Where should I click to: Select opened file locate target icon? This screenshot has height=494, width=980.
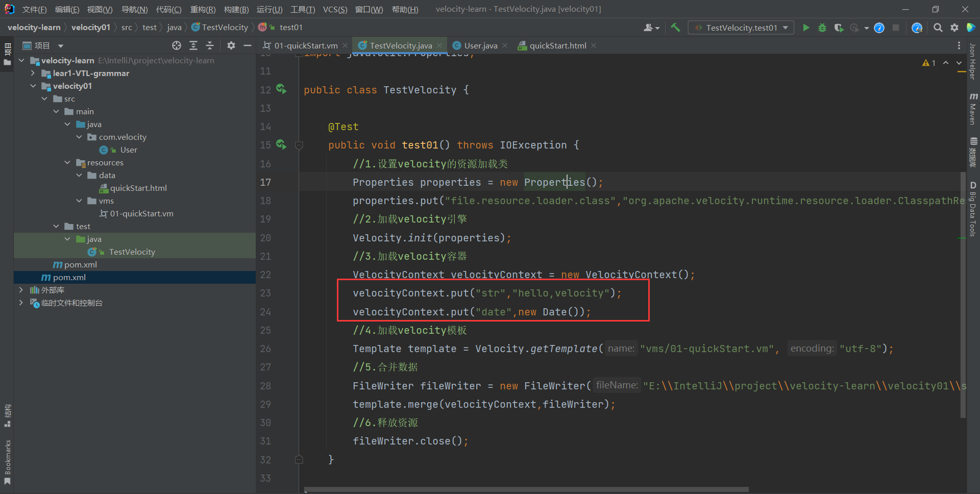pyautogui.click(x=177, y=45)
